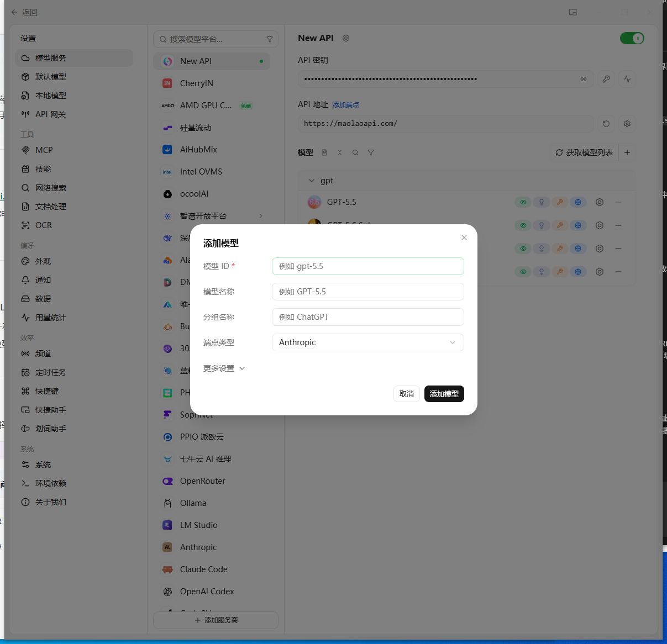Click the 添加端点 link

pyautogui.click(x=346, y=105)
